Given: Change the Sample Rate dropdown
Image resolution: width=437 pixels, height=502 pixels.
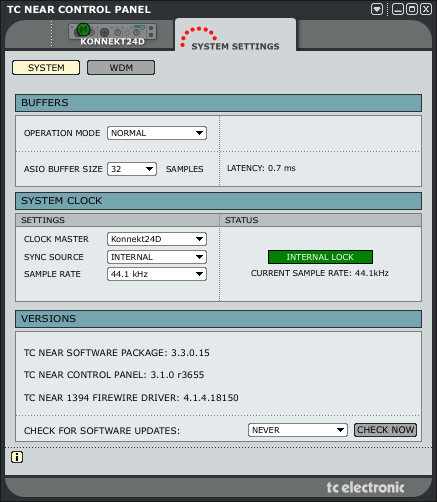Looking at the screenshot, I should [157, 274].
